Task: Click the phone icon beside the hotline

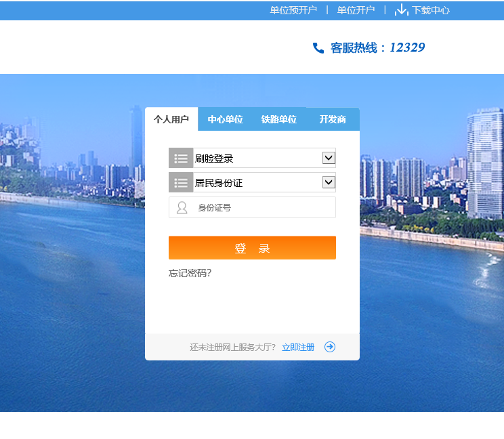Action: point(318,48)
